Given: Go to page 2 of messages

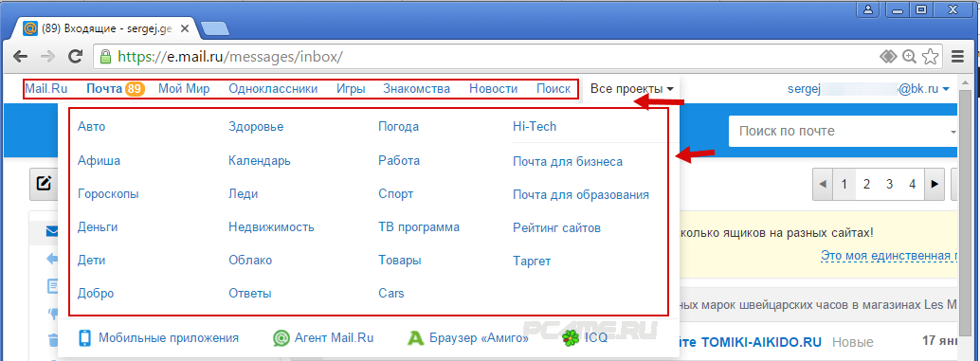Looking at the screenshot, I should [x=866, y=184].
